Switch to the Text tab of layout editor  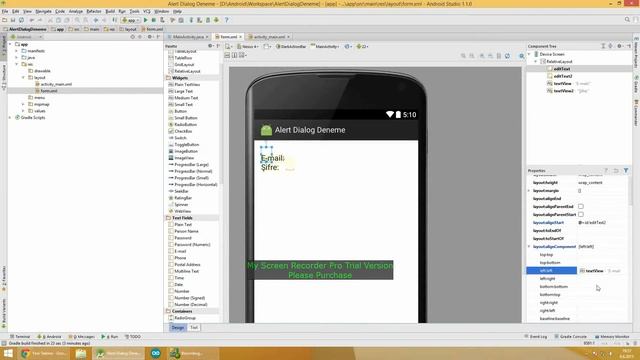[x=194, y=328]
